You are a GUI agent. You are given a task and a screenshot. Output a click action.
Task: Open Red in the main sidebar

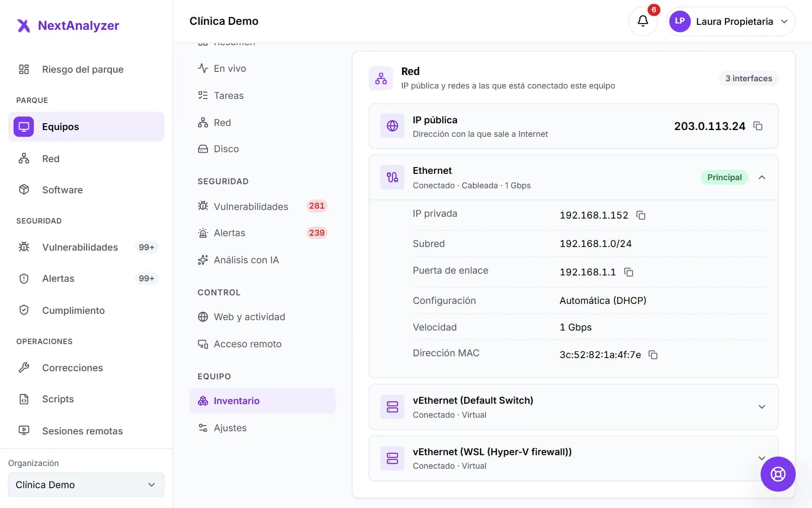coord(86,158)
